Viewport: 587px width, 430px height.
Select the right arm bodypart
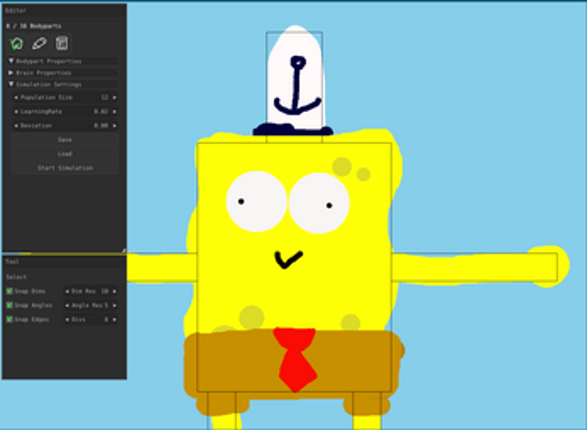[475, 267]
